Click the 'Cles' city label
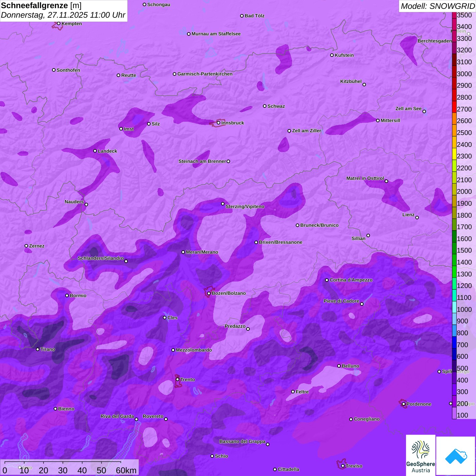476x476 pixels. pos(173,318)
